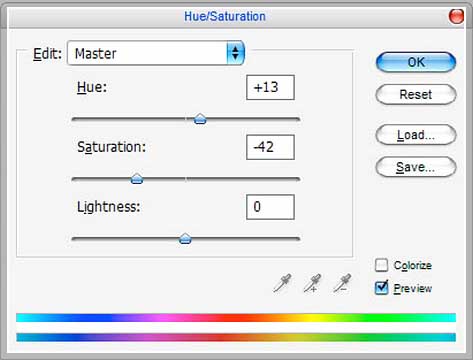Focus the Saturation field showing -42

tap(270, 147)
